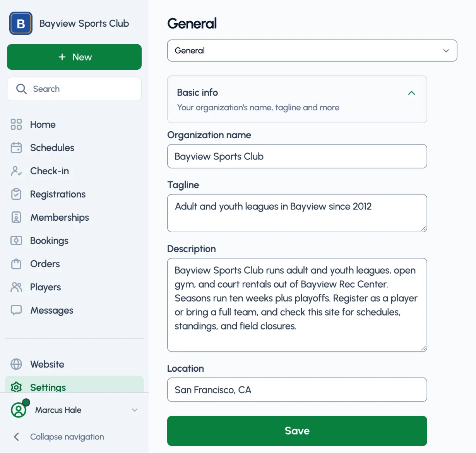
Task: Click the Players people icon
Action: [x=16, y=287]
